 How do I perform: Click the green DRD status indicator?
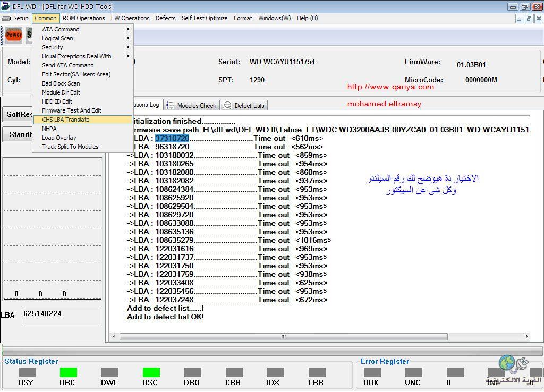pos(68,372)
